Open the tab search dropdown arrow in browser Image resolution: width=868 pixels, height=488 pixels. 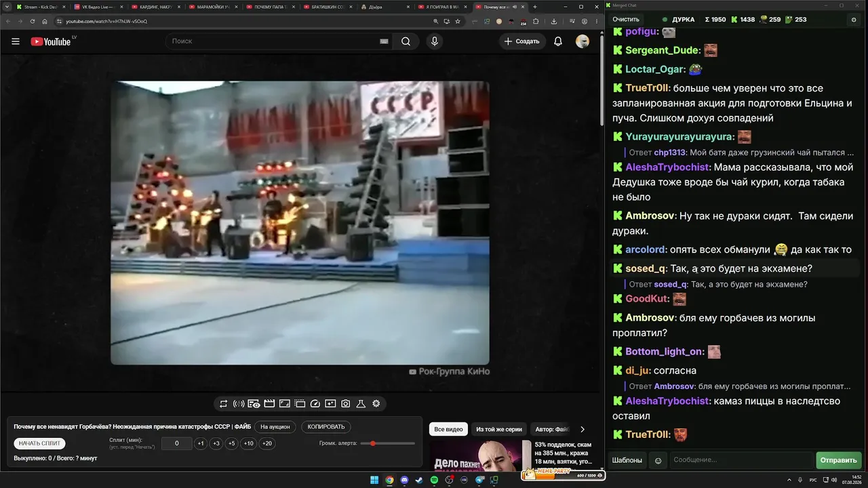tap(7, 7)
